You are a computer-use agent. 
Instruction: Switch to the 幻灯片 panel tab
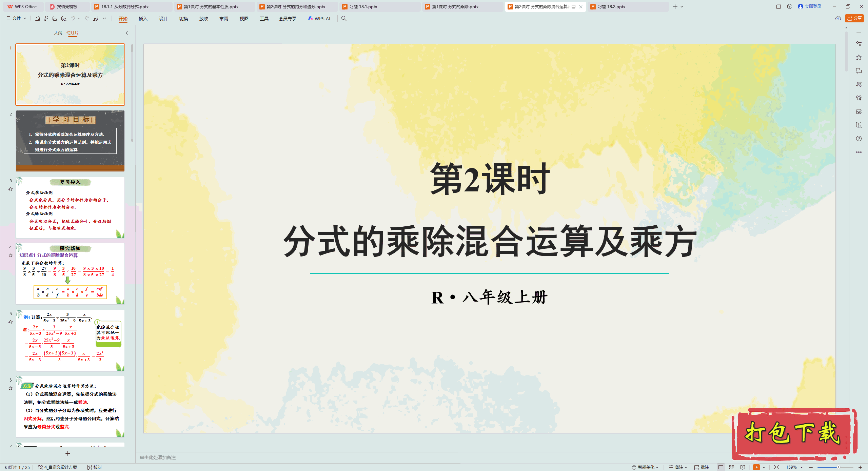coord(73,33)
